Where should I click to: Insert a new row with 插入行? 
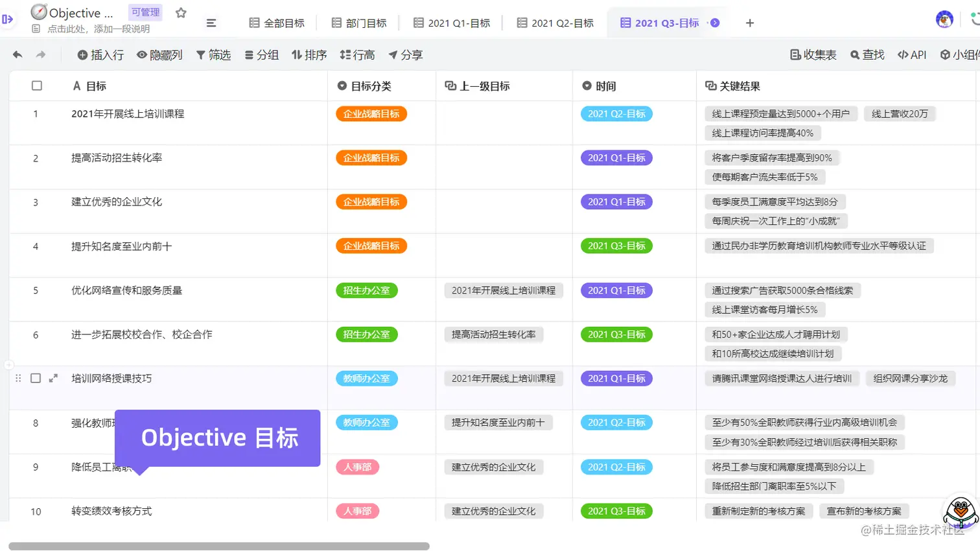tap(100, 55)
